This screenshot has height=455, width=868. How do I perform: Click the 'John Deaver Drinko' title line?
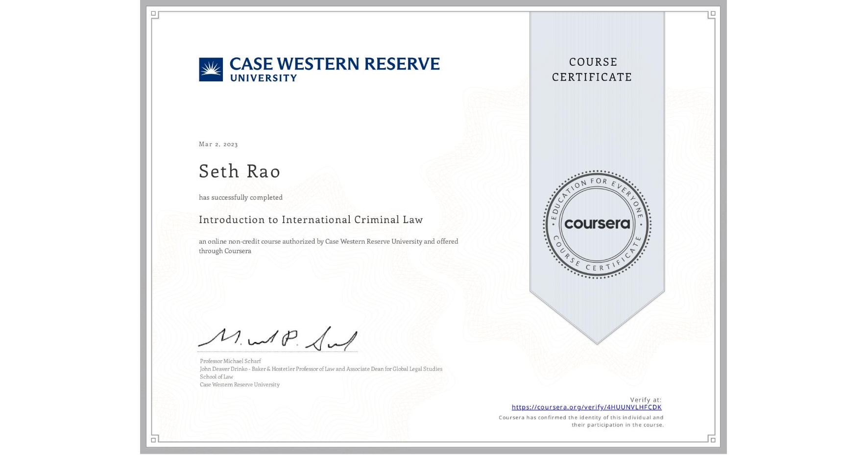click(321, 369)
